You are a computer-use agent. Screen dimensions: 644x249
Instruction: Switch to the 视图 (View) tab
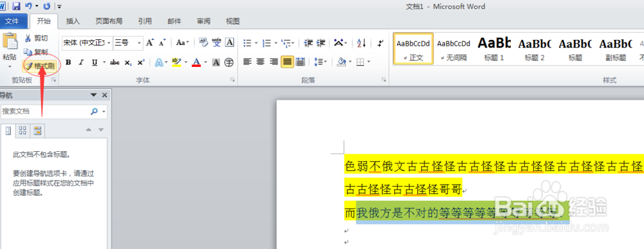[232, 21]
